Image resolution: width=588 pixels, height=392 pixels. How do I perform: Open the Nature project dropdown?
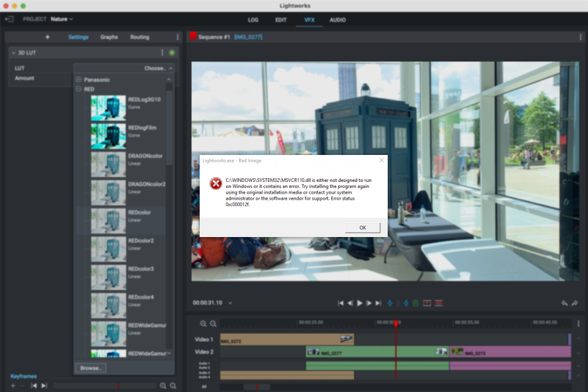click(x=61, y=20)
